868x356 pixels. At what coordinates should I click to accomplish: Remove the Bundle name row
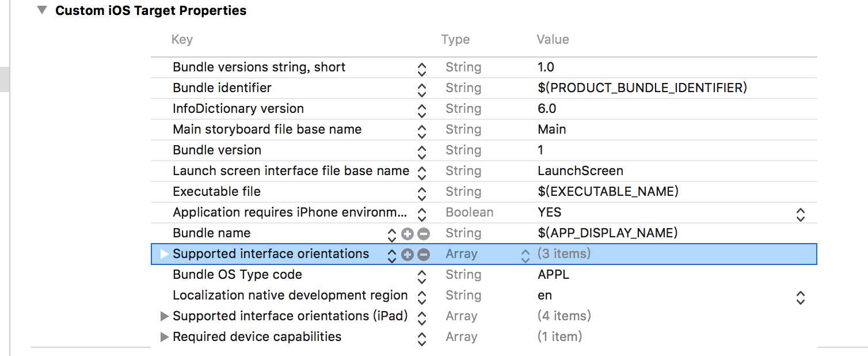(x=424, y=233)
